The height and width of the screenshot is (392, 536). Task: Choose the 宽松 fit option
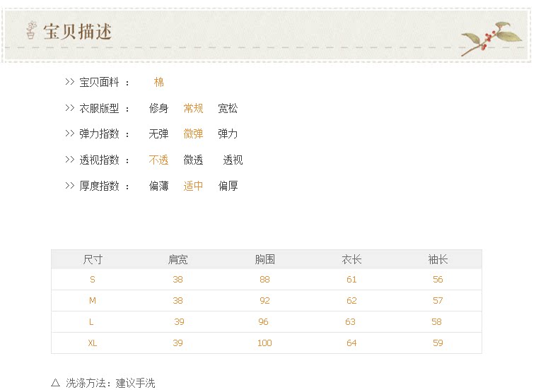pos(228,108)
